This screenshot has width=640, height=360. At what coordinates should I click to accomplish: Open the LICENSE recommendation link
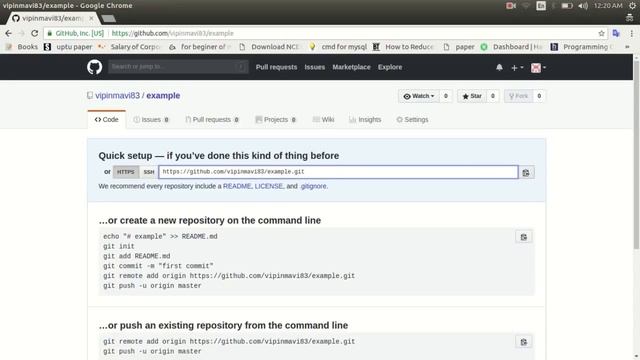tap(269, 186)
